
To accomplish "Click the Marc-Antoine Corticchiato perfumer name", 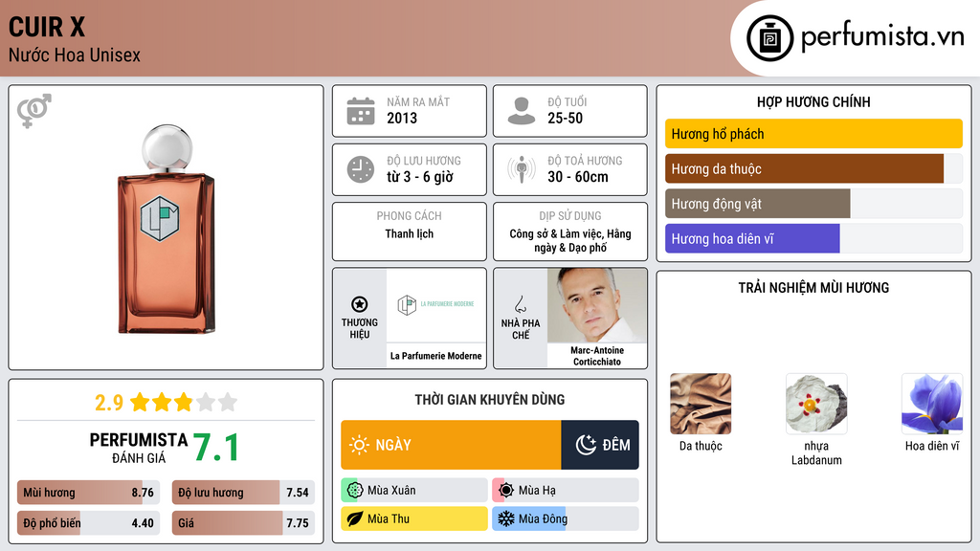I will (597, 356).
